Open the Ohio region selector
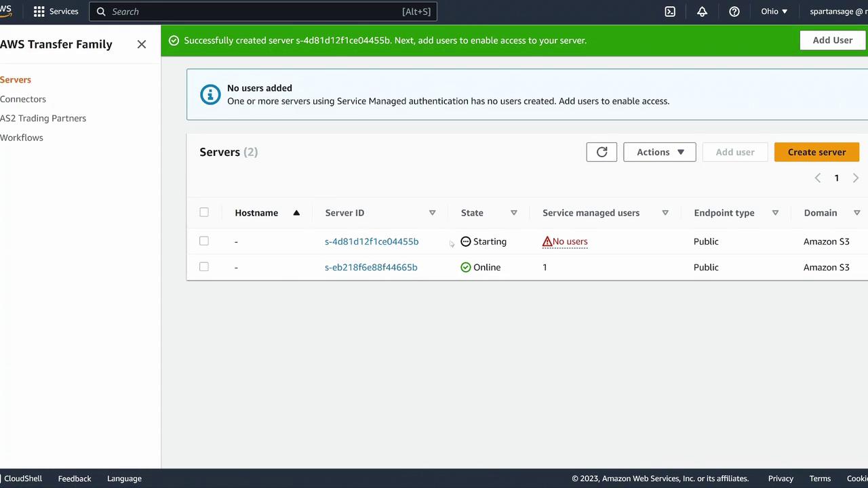 coord(774,12)
